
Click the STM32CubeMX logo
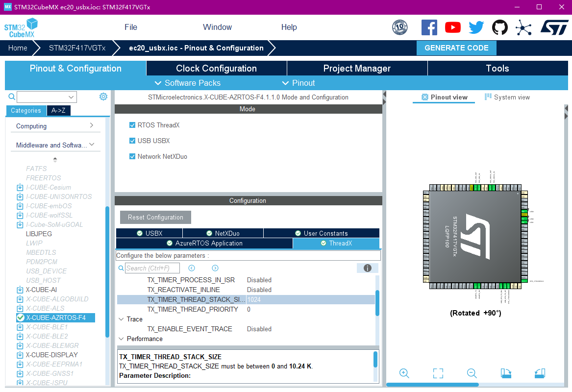tap(21, 28)
